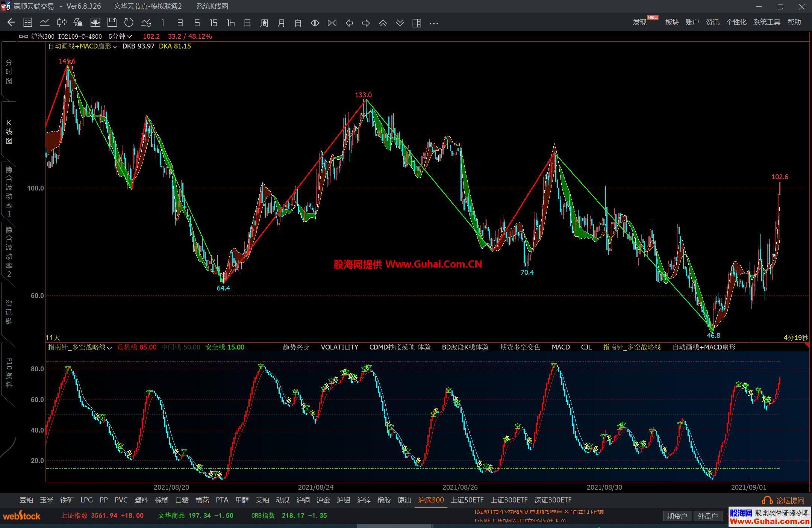This screenshot has width=812, height=528.
Task: Click the 期货户 button
Action: pyautogui.click(x=677, y=516)
